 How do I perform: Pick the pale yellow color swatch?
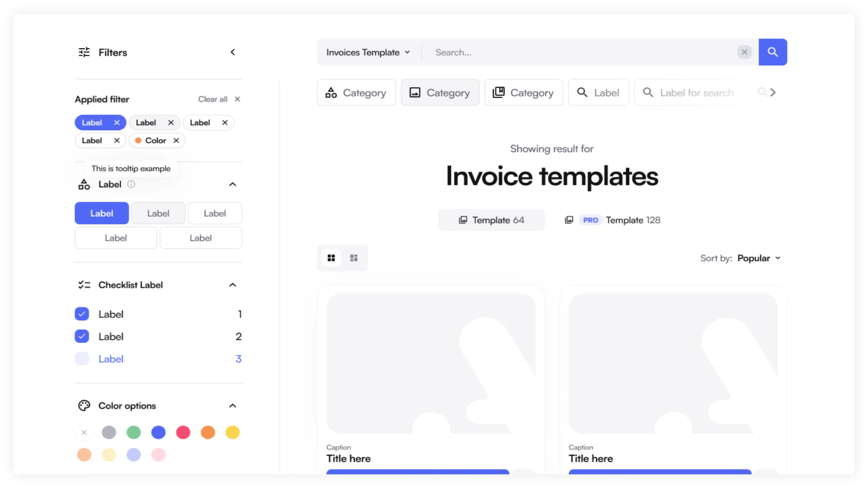click(109, 455)
